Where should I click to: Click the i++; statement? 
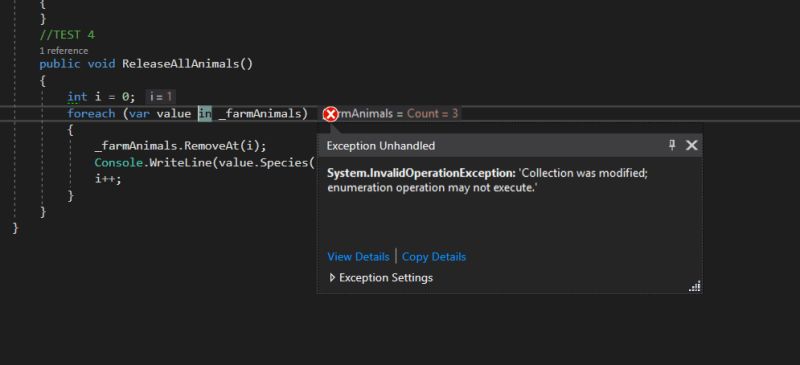click(x=108, y=179)
